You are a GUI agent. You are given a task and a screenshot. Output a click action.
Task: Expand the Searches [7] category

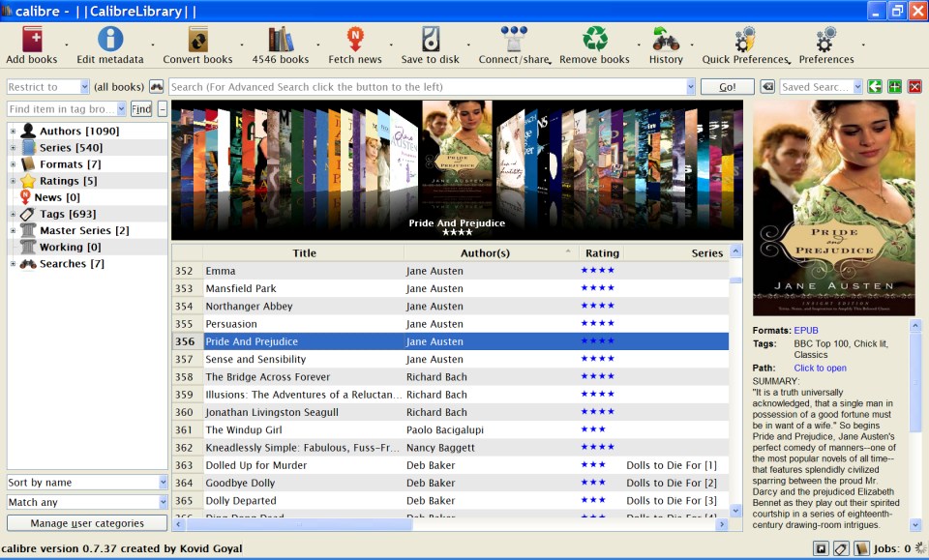[13, 264]
